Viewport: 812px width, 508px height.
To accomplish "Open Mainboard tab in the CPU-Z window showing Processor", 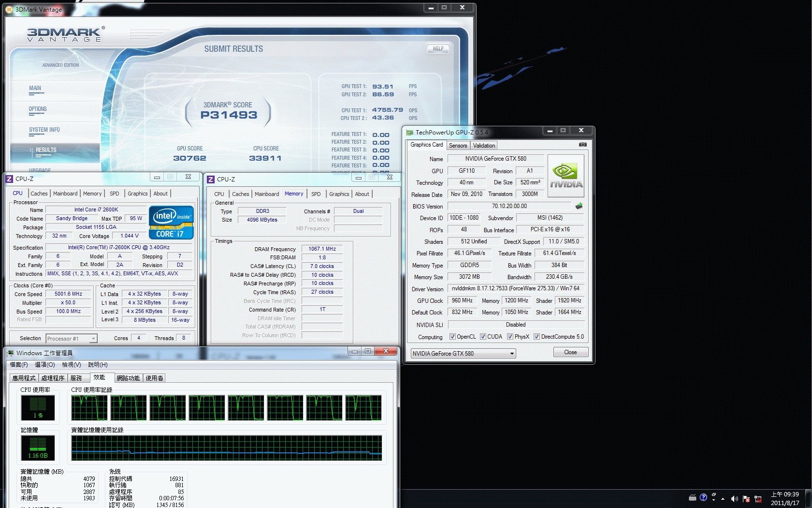I will pyautogui.click(x=65, y=194).
